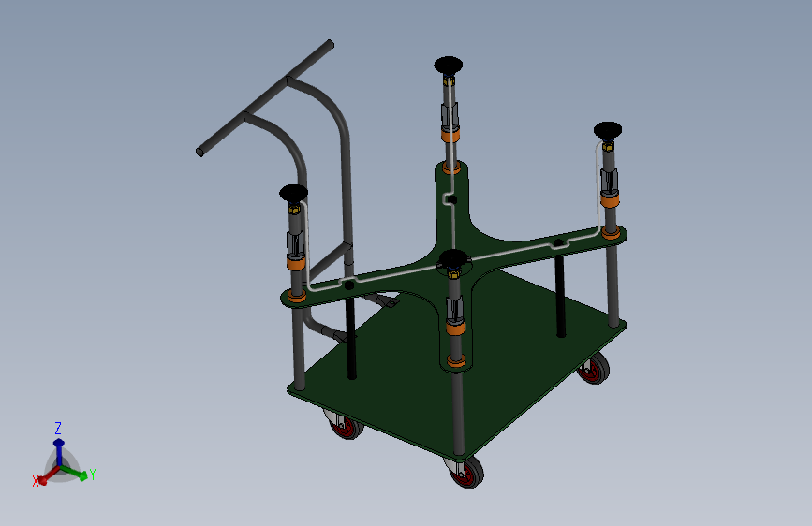
Task: Select the rightmost black suction cup
Action: (608, 130)
